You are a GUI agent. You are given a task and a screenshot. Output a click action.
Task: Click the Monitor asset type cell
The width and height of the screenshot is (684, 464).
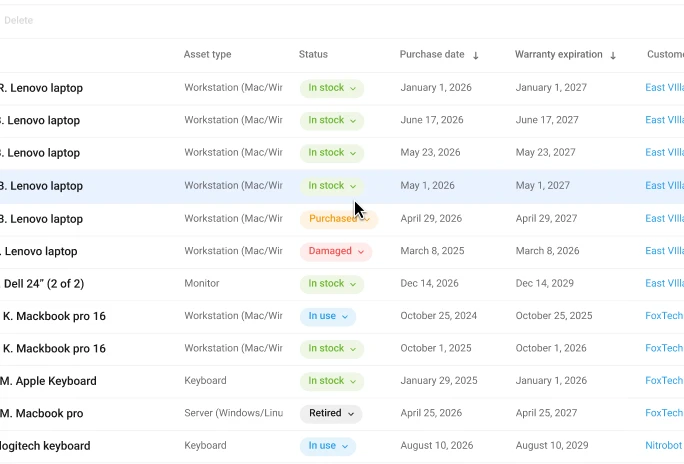tap(202, 283)
